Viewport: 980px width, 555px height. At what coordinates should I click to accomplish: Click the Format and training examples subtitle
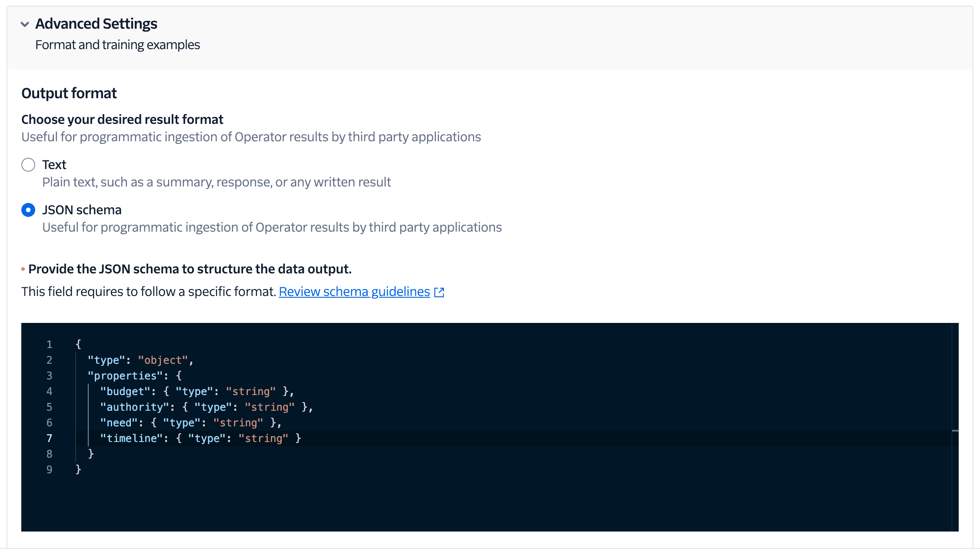(x=117, y=44)
